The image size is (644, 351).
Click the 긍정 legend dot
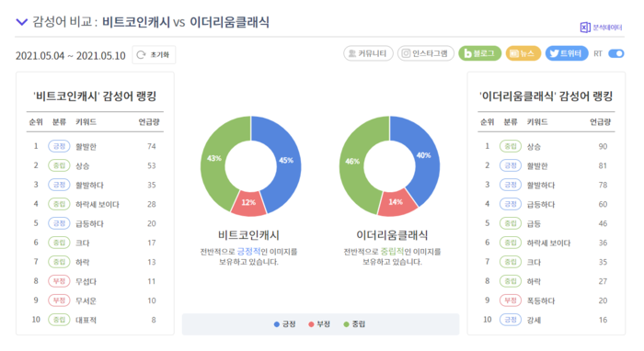point(276,324)
